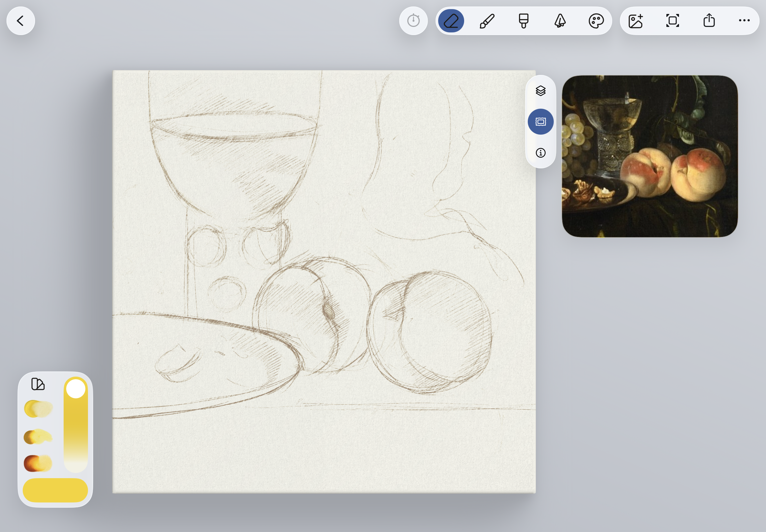
Task: Share the painting via export icon
Action: coord(709,21)
